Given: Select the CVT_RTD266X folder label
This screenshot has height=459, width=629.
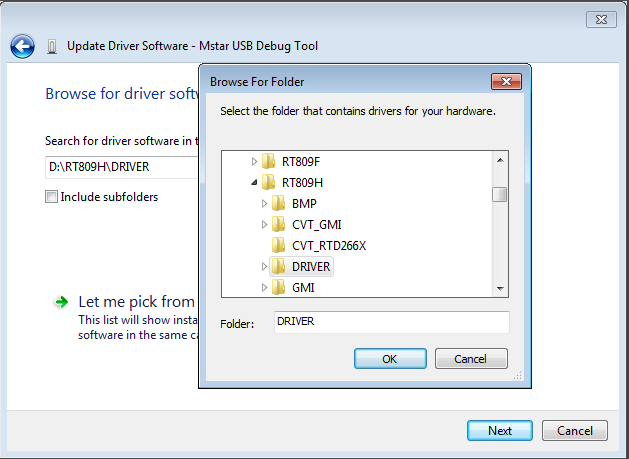Looking at the screenshot, I should click(329, 246).
